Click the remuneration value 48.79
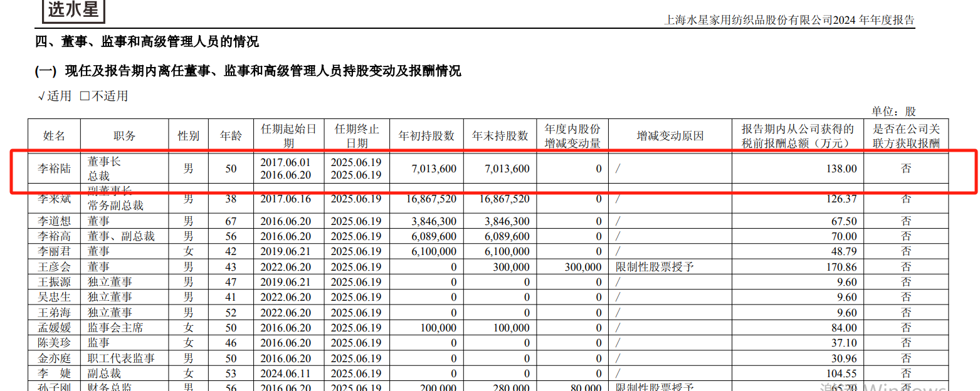The image size is (980, 391). coord(844,251)
